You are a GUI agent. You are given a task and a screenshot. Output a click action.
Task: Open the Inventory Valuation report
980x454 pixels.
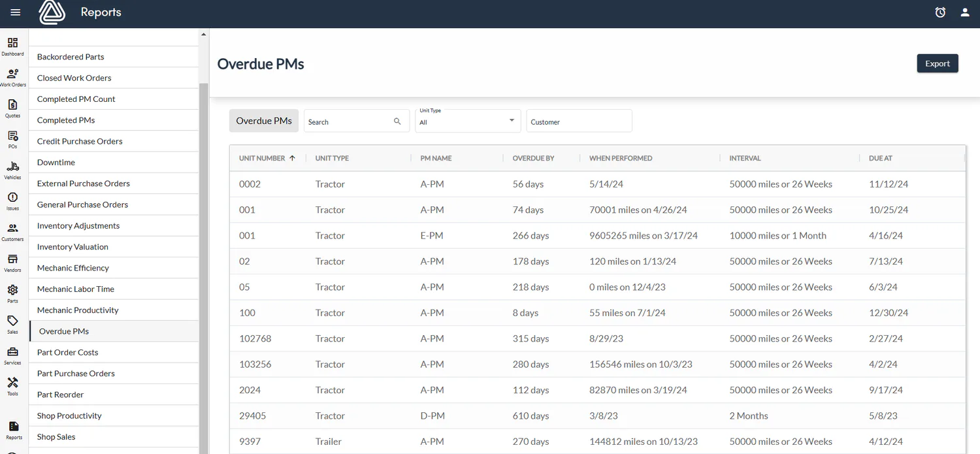[x=114, y=247]
